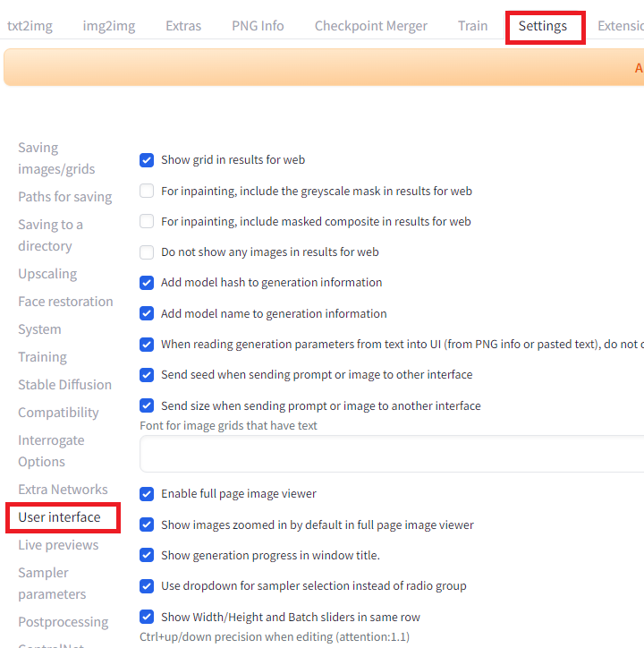Open Saving to a directory section

[50, 235]
